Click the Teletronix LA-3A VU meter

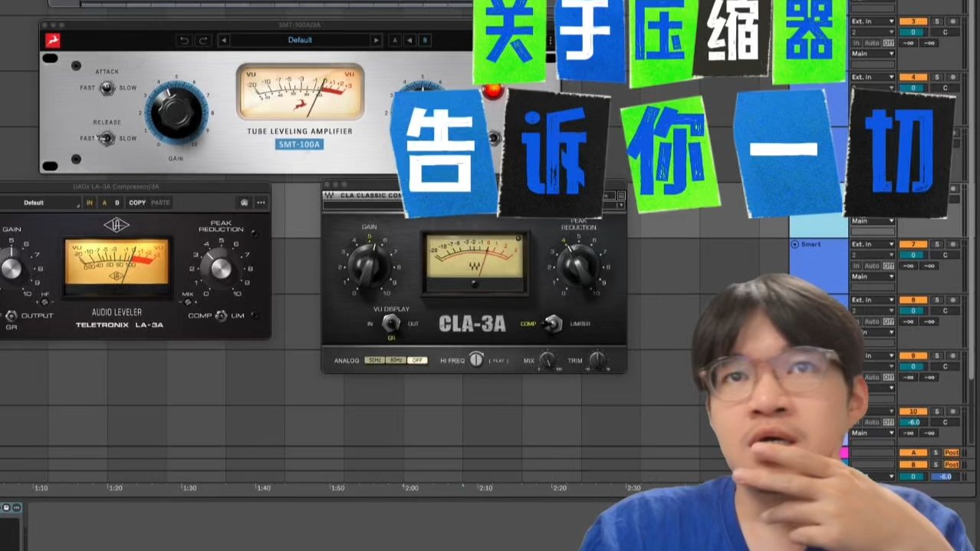[117, 266]
